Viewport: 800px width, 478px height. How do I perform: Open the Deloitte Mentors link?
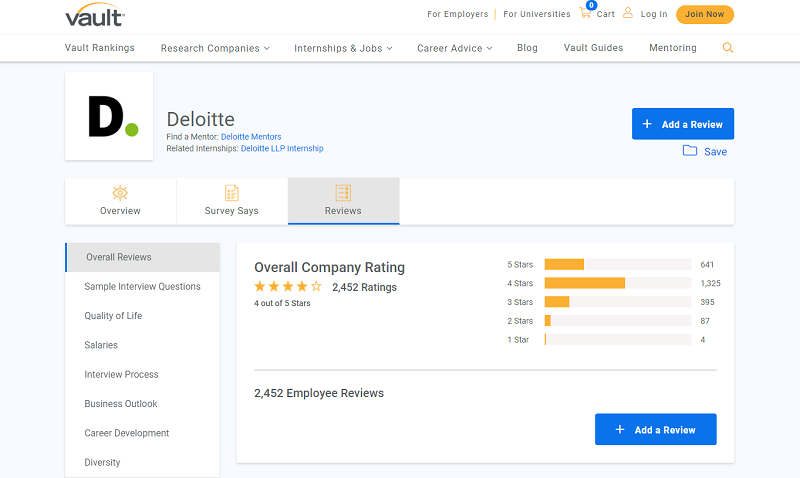click(x=251, y=137)
